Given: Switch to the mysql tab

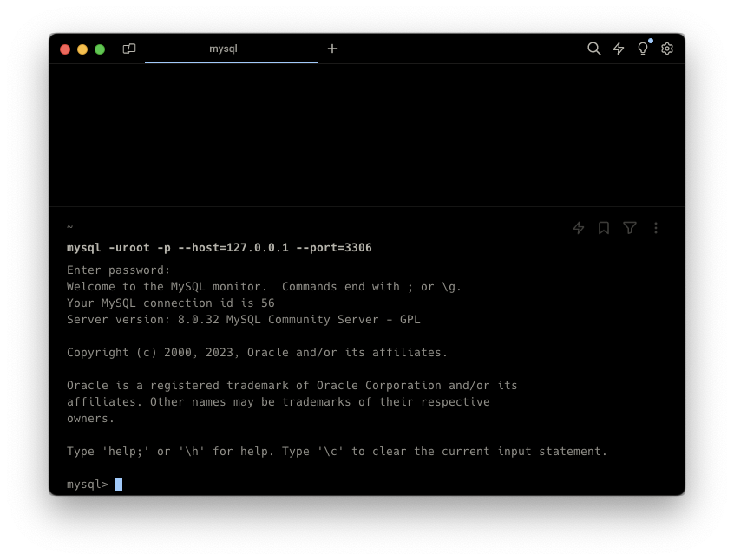Looking at the screenshot, I should (x=223, y=49).
